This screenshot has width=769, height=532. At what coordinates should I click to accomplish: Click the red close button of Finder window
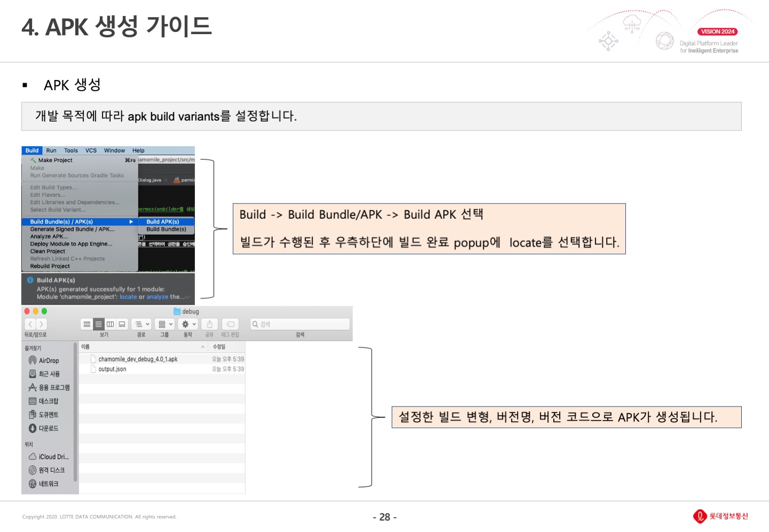[27, 311]
